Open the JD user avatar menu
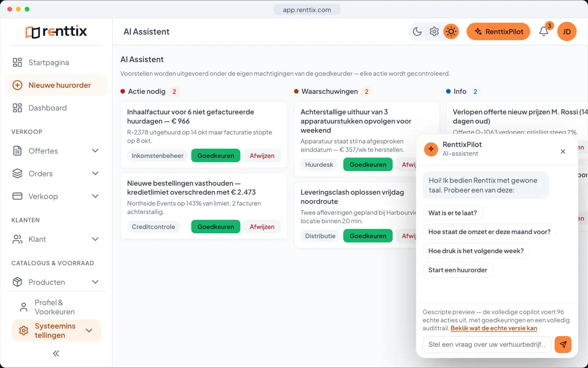 (x=567, y=32)
